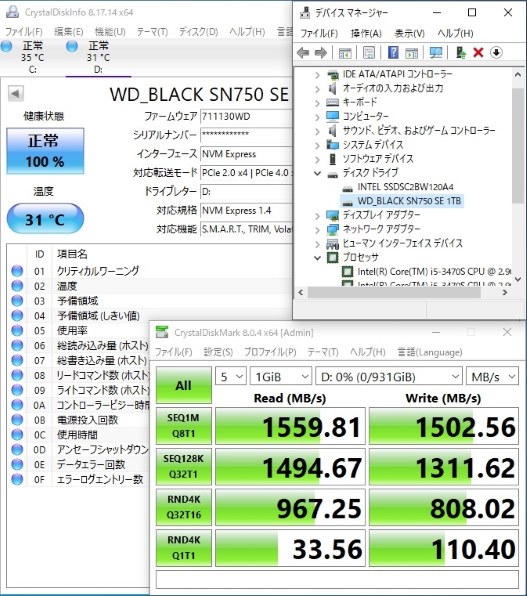Click 総読み込み量 (ホスト) SMART row
The width and height of the screenshot is (527, 596).
(78, 346)
